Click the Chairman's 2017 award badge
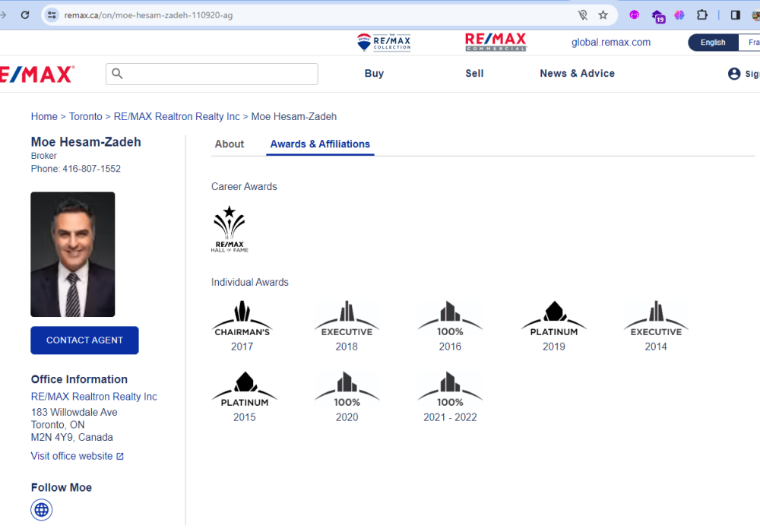760x532 pixels. pos(242,318)
